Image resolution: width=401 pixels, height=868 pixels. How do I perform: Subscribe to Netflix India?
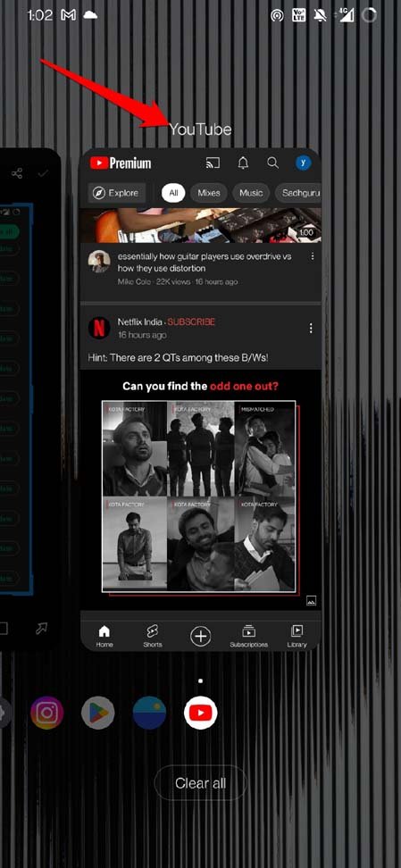coord(191,321)
